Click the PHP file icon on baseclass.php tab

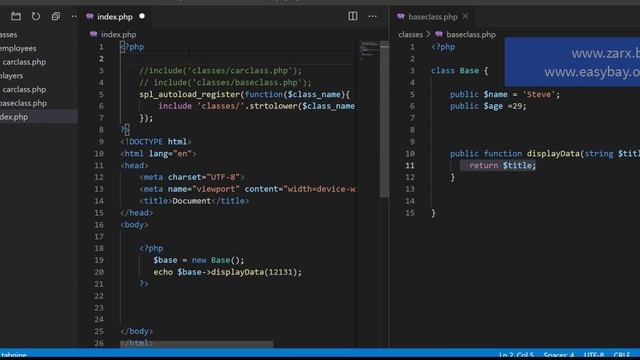[401, 16]
